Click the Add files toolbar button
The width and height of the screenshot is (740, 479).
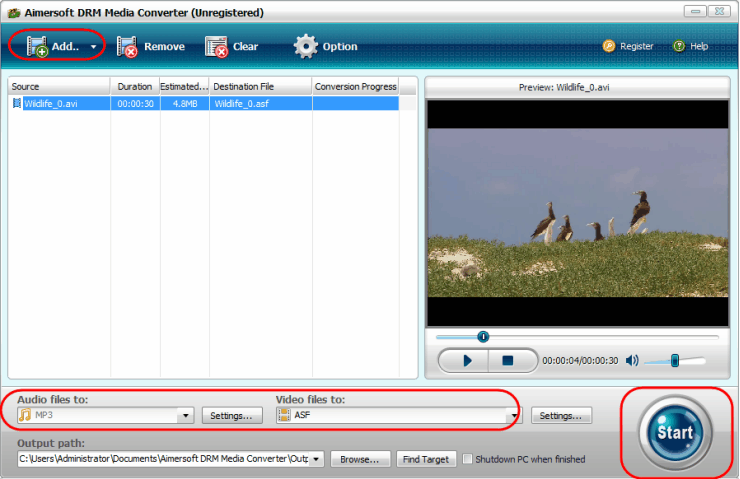pyautogui.click(x=53, y=46)
